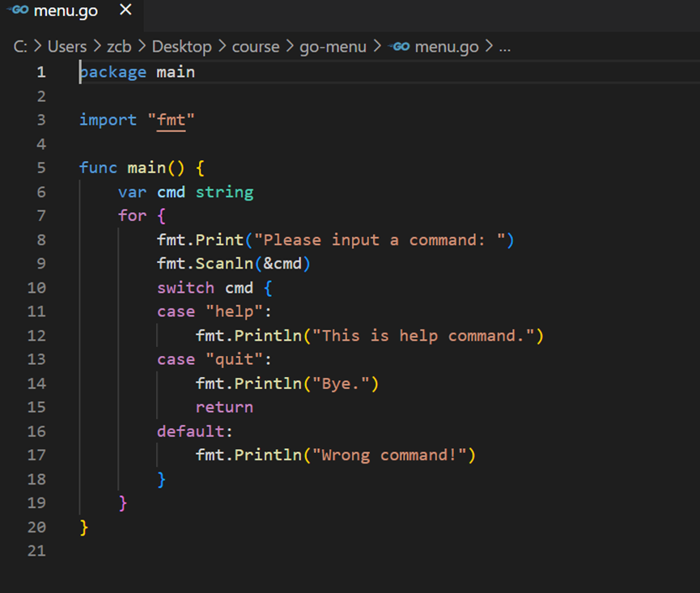
Task: Place cursor on the return statement
Action: 224,408
